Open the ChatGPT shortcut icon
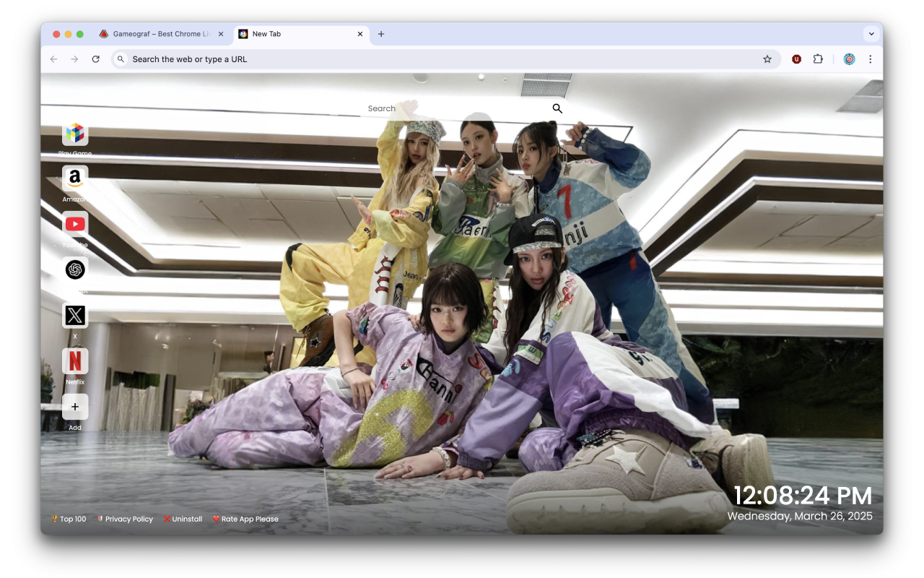This screenshot has width=924, height=578. pyautogui.click(x=75, y=269)
